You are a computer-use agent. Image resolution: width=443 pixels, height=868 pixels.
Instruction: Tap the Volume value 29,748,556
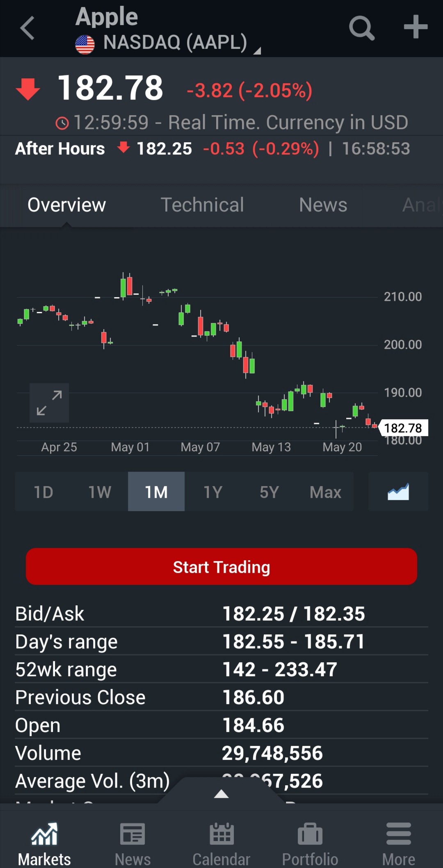(x=272, y=753)
